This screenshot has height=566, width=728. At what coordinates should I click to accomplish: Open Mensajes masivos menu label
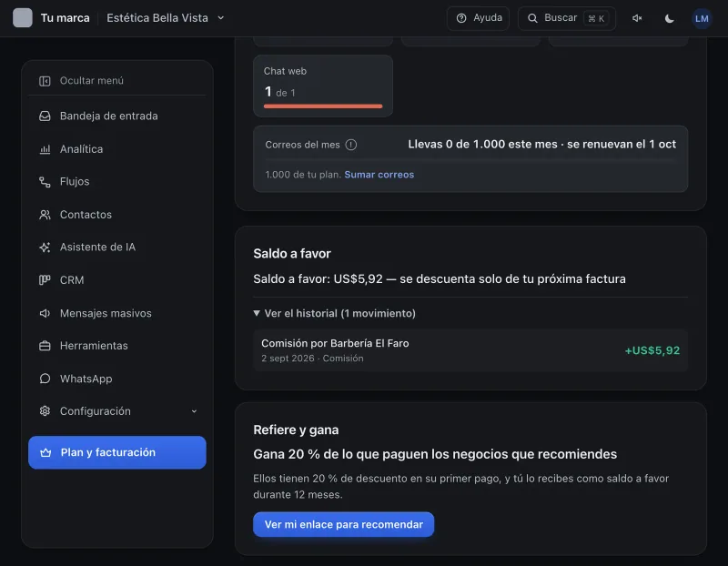tap(106, 313)
